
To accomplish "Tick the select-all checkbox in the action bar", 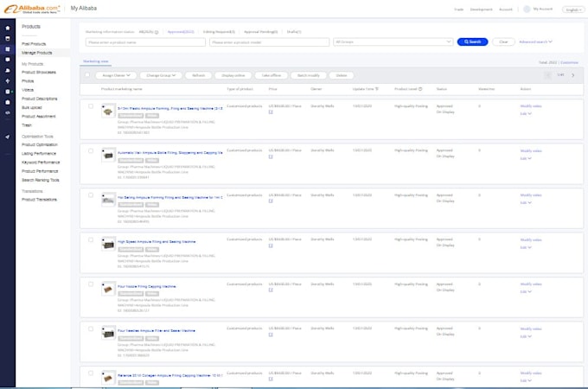I will pyautogui.click(x=87, y=75).
